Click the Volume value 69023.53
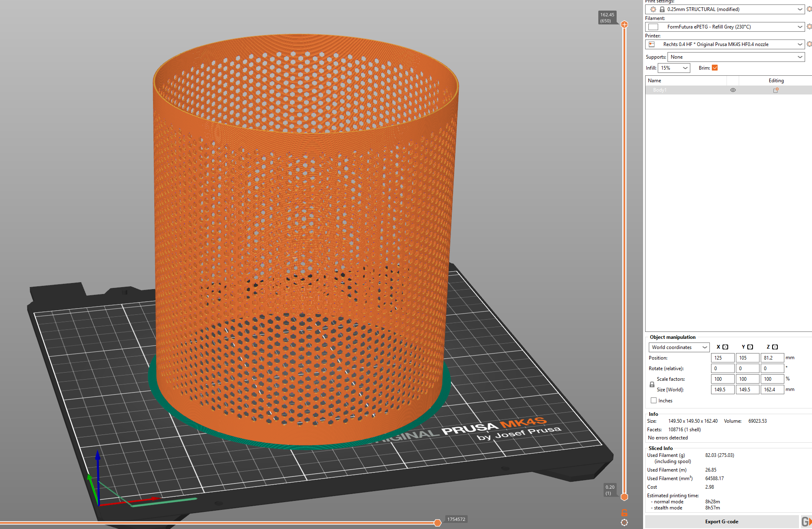 (x=757, y=421)
